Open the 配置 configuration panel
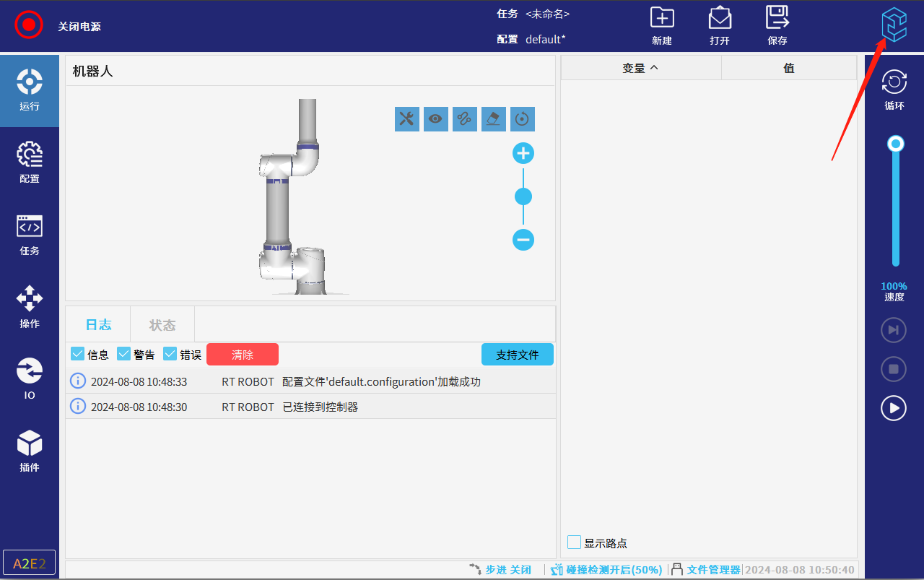Image resolution: width=924 pixels, height=580 pixels. pyautogui.click(x=30, y=163)
